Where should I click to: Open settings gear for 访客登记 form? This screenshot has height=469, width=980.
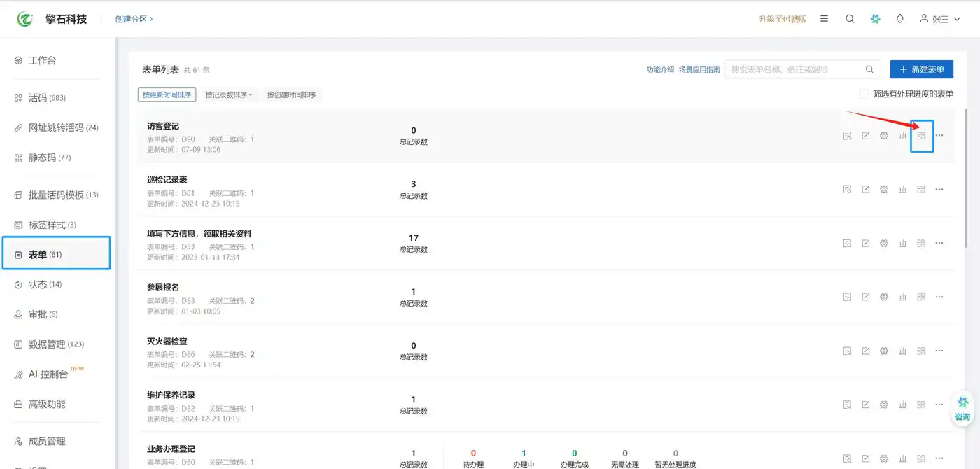884,136
